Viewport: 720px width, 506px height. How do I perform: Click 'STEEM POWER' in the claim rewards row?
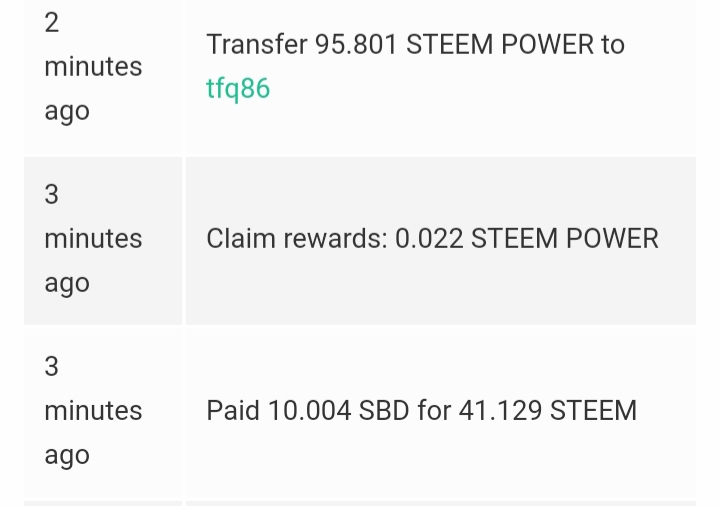pos(565,239)
